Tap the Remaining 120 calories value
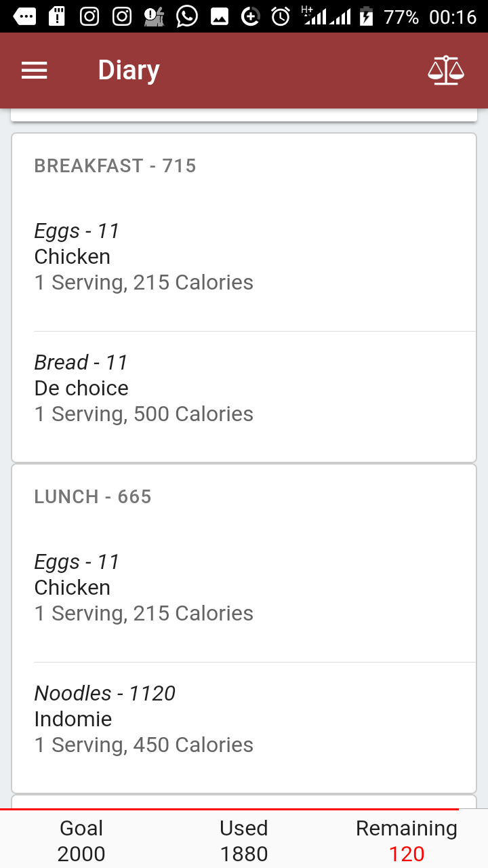The height and width of the screenshot is (868, 488). tap(407, 854)
